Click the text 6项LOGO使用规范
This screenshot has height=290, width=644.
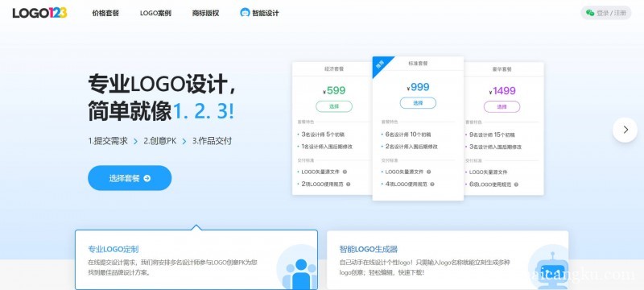pos(490,184)
